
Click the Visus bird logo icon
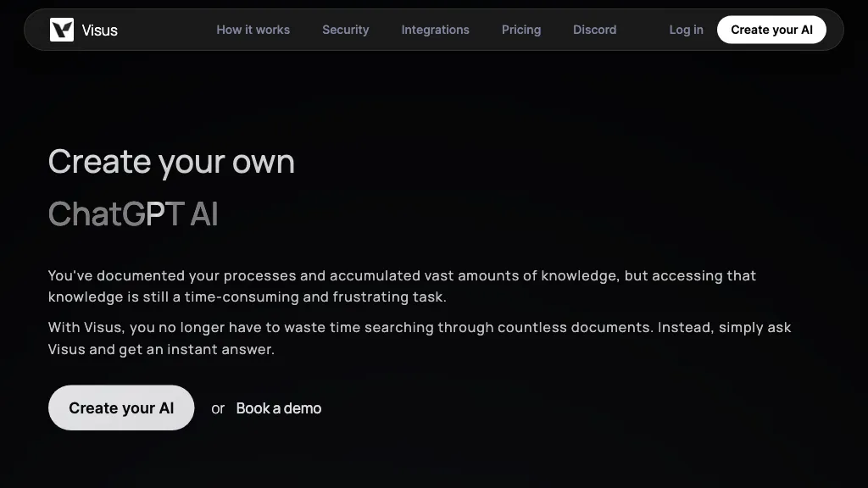point(62,30)
